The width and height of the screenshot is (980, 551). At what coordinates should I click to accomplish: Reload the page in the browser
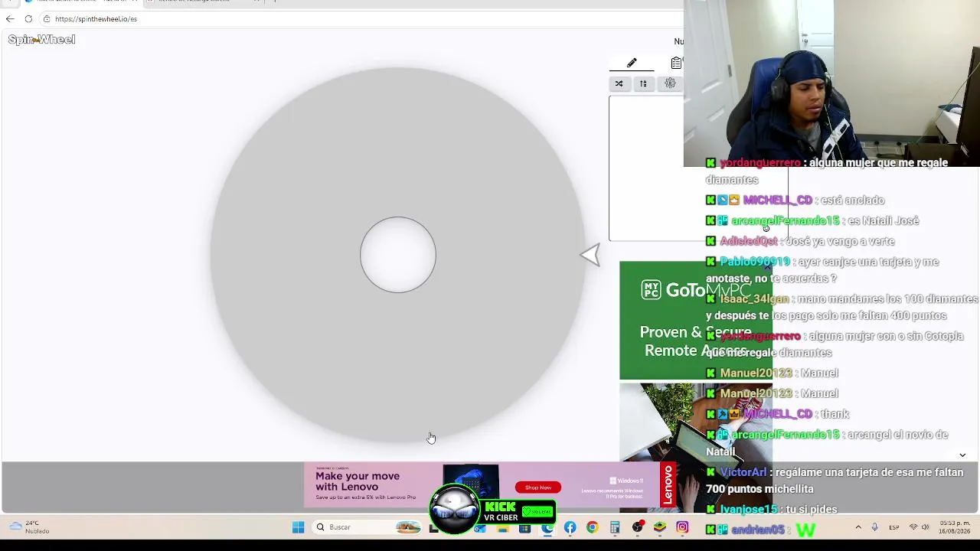pyautogui.click(x=28, y=19)
